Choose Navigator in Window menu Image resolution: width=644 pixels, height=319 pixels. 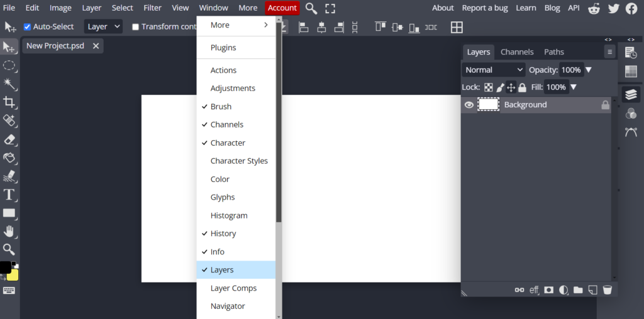(x=236, y=306)
